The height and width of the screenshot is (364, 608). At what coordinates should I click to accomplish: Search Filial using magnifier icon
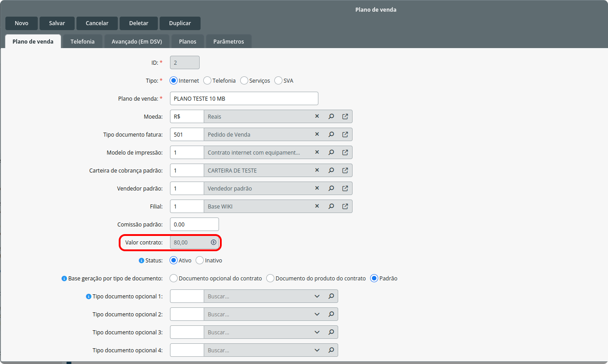click(331, 206)
